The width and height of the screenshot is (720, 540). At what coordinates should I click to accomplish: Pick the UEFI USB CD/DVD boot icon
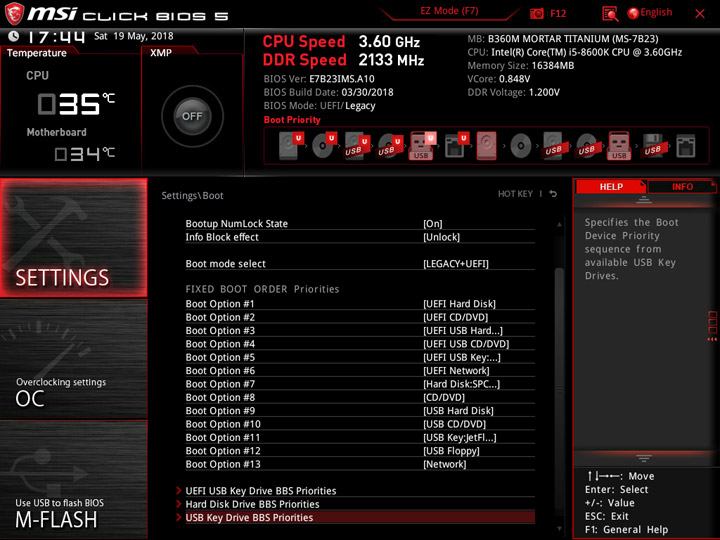point(390,146)
